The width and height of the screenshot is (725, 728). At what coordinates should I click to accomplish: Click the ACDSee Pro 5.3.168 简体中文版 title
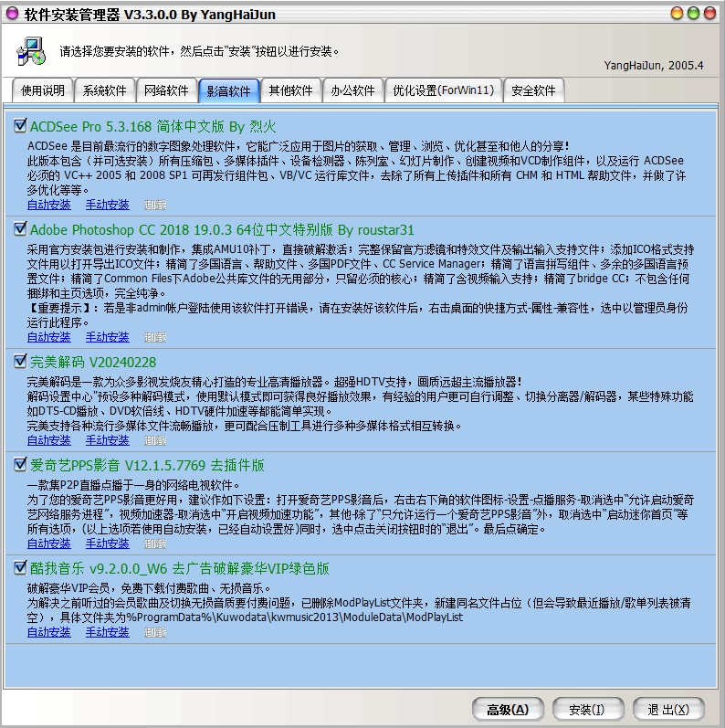152,126
